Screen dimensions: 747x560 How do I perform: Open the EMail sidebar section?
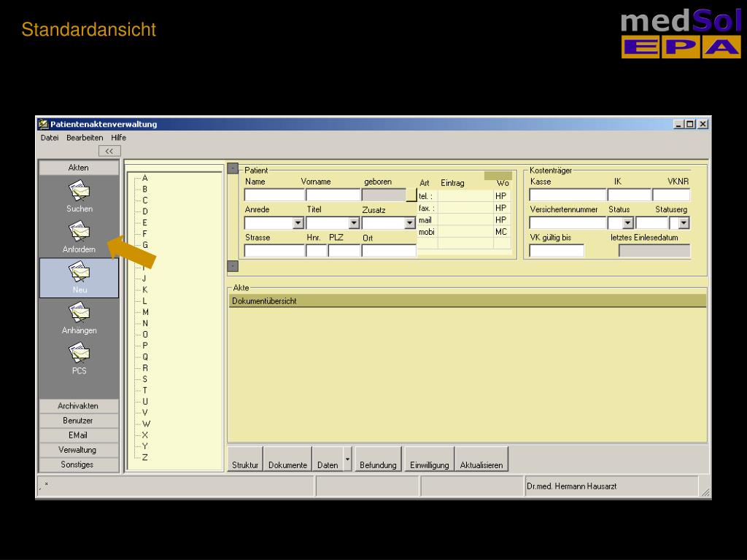pyautogui.click(x=79, y=435)
